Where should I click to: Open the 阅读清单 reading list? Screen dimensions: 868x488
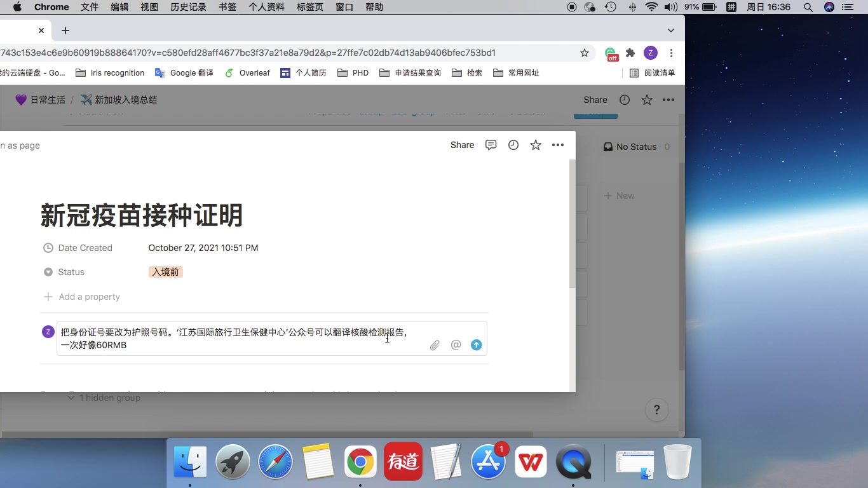pos(652,73)
